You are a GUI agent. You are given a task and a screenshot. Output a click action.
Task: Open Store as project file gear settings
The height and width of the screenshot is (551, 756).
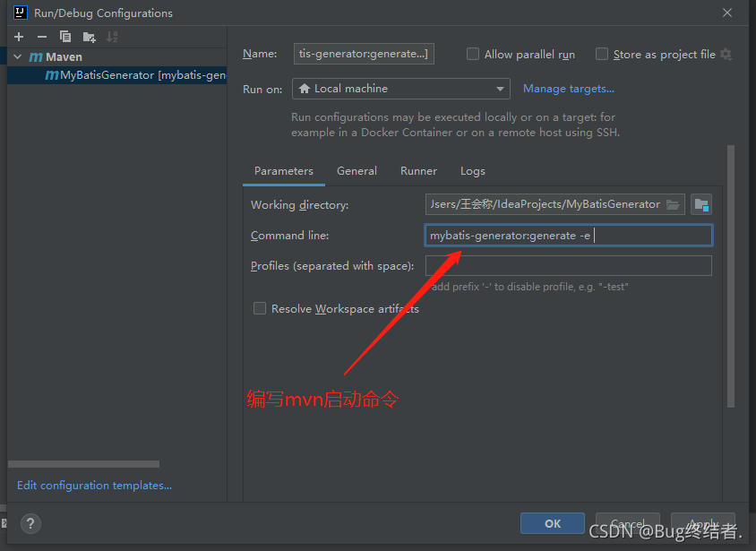(726, 55)
